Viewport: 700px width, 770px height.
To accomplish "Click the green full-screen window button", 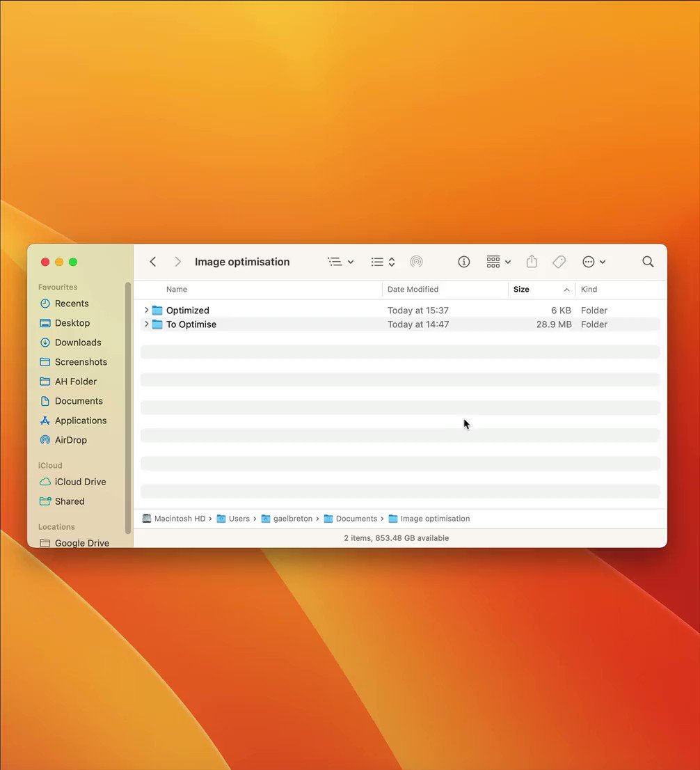I will (73, 262).
